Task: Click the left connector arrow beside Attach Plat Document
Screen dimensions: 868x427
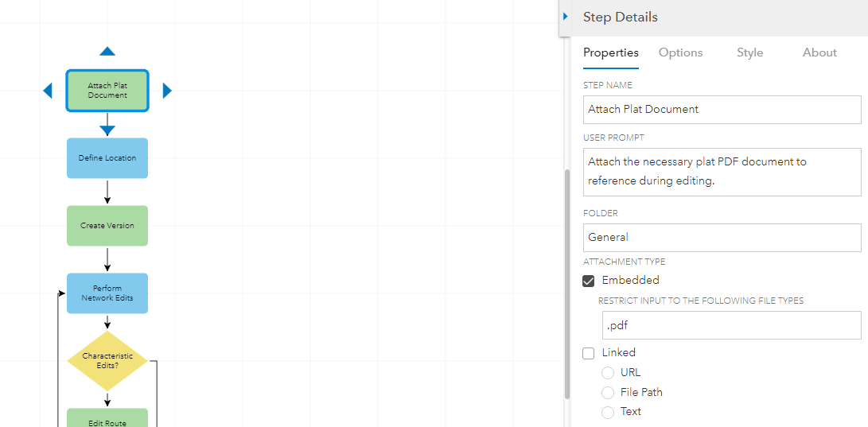Action: [48, 91]
